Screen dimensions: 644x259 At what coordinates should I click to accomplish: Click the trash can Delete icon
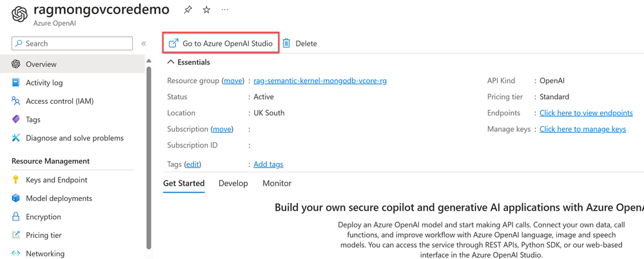(287, 43)
